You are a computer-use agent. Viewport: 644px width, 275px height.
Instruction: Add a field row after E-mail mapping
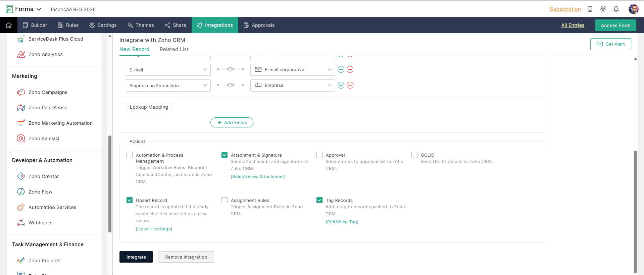tap(341, 69)
